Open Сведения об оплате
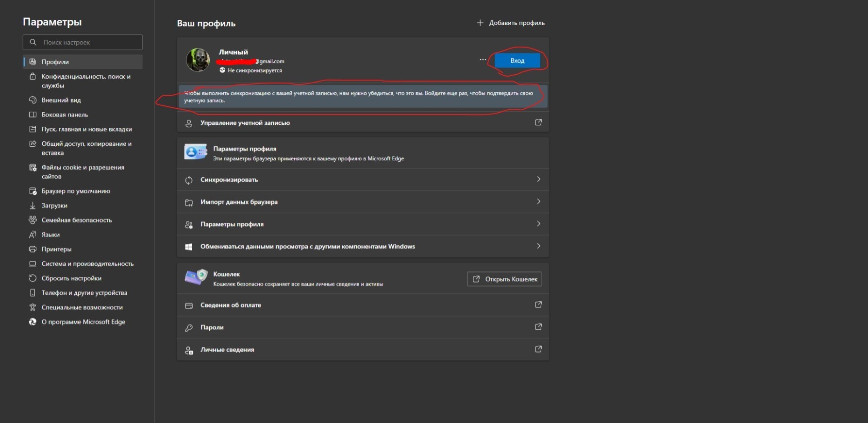Screen dimensions: 868x423 click(363, 305)
